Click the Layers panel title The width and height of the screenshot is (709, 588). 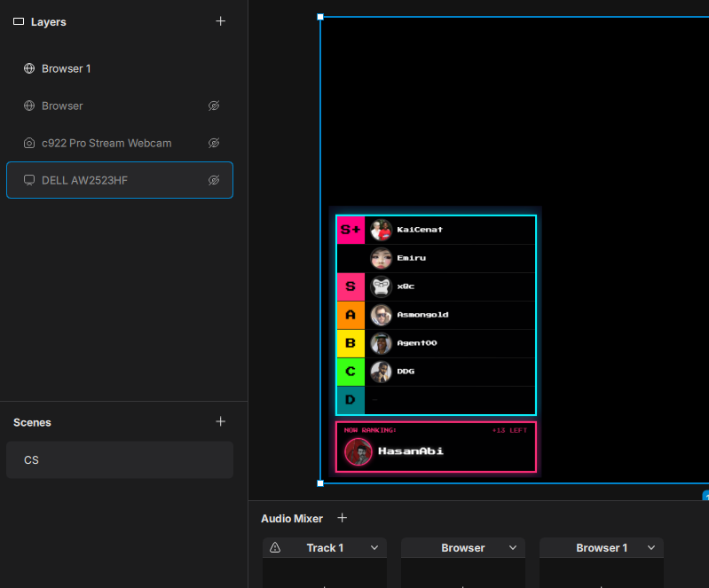click(49, 21)
